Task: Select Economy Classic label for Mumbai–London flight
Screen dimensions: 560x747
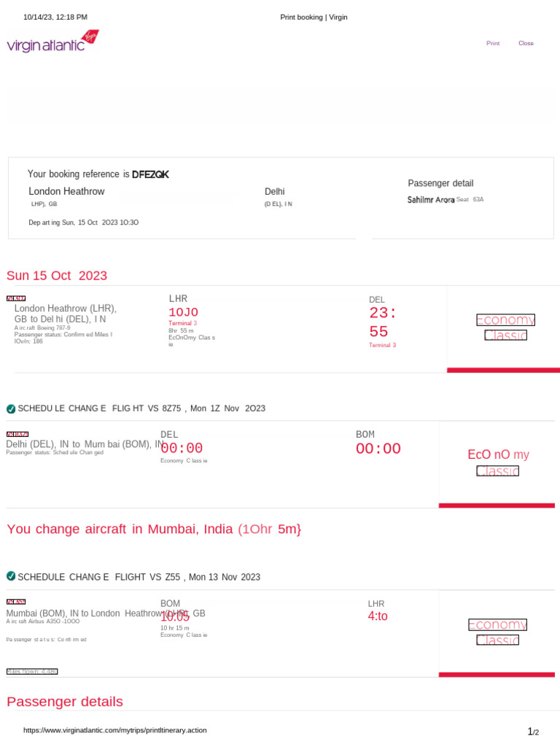Action: 497,632
